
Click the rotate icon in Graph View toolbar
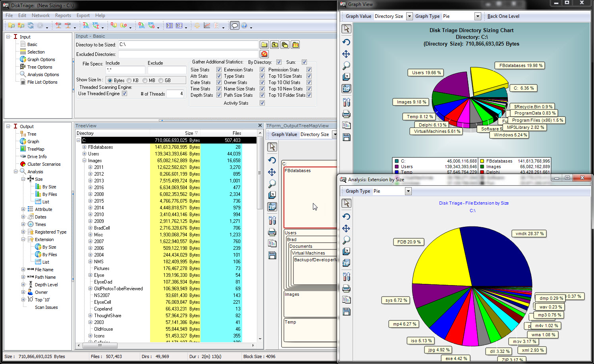click(346, 42)
